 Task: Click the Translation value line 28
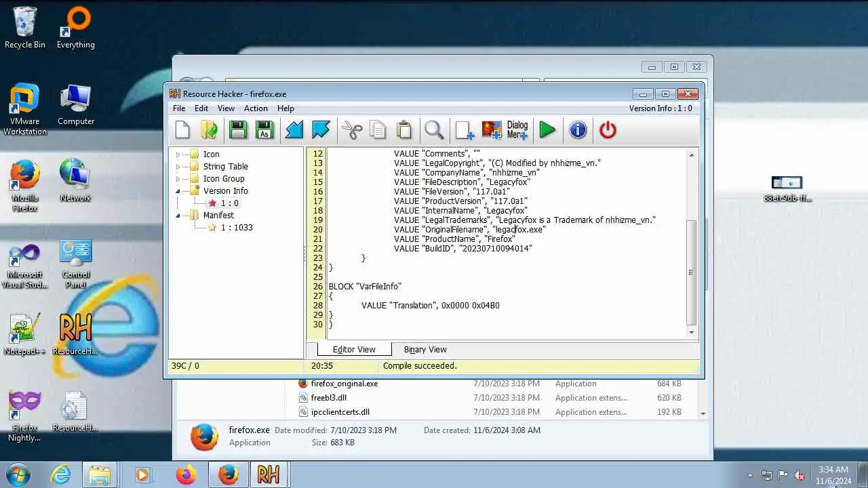(x=430, y=306)
